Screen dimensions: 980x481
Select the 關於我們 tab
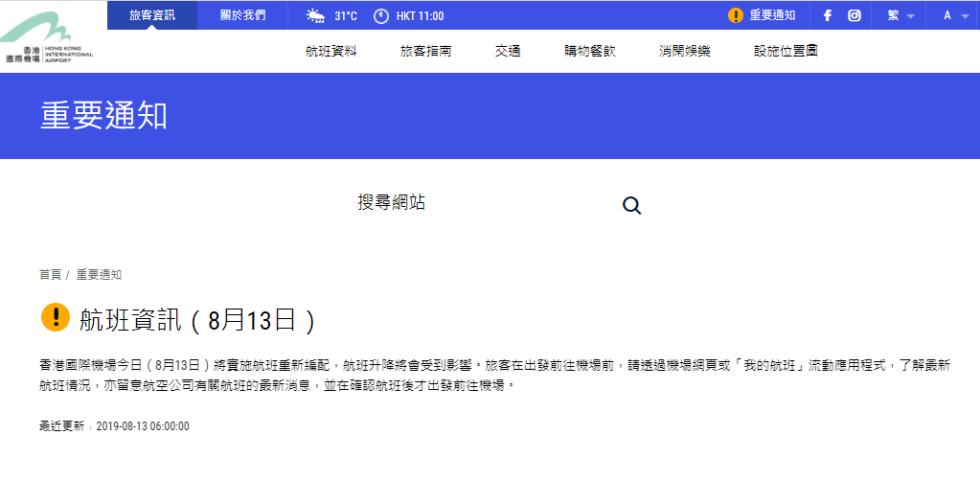(242, 15)
